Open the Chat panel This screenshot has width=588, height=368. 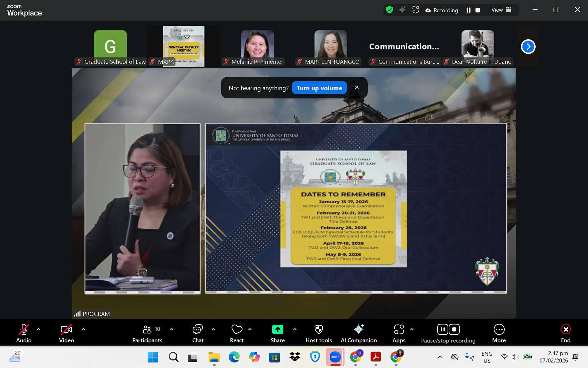point(198,333)
